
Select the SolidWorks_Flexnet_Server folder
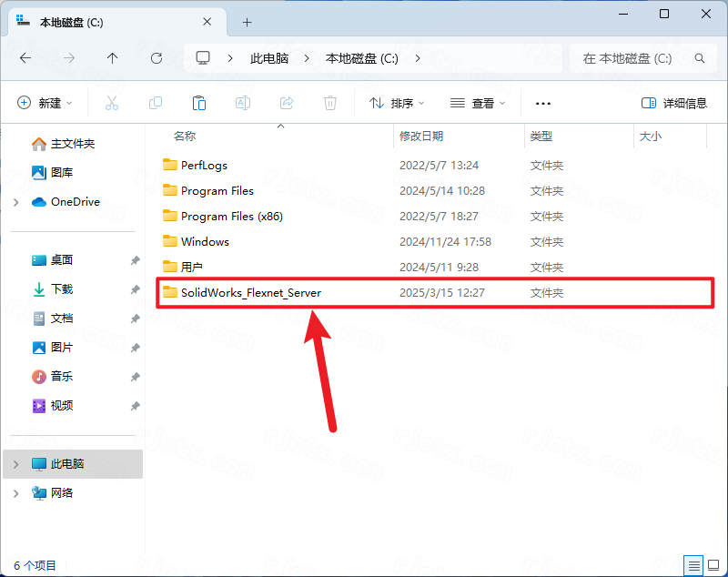250,293
